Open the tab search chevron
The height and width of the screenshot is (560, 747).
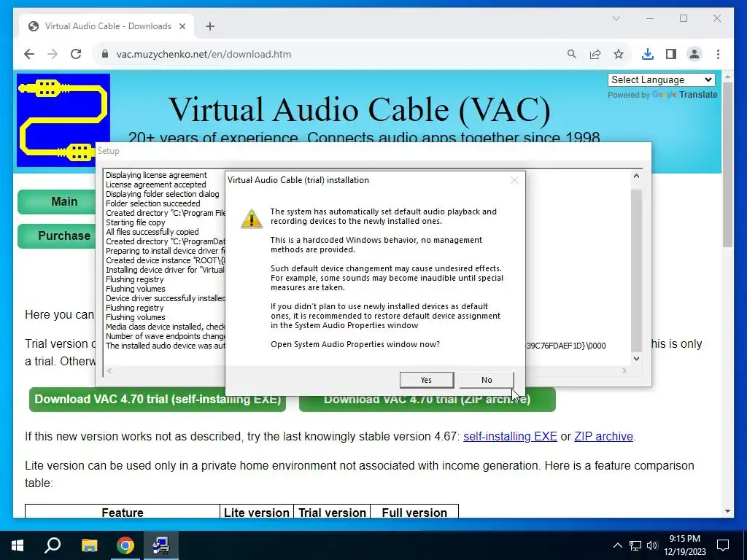616,18
